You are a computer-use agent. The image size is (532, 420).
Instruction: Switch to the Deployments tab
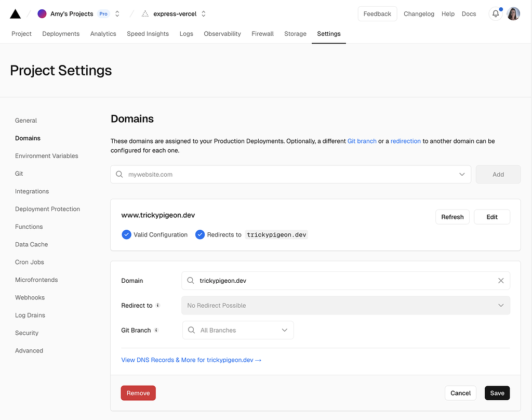coord(61,34)
